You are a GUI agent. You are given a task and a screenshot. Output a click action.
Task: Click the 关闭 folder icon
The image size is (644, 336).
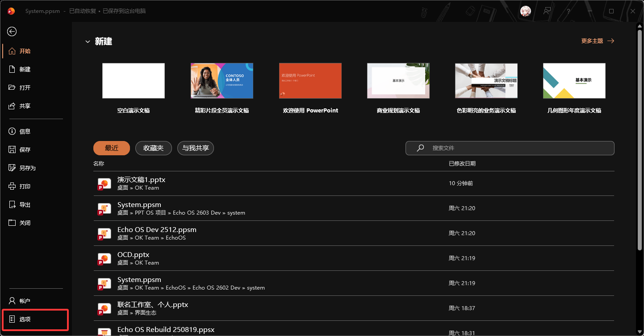[12, 223]
